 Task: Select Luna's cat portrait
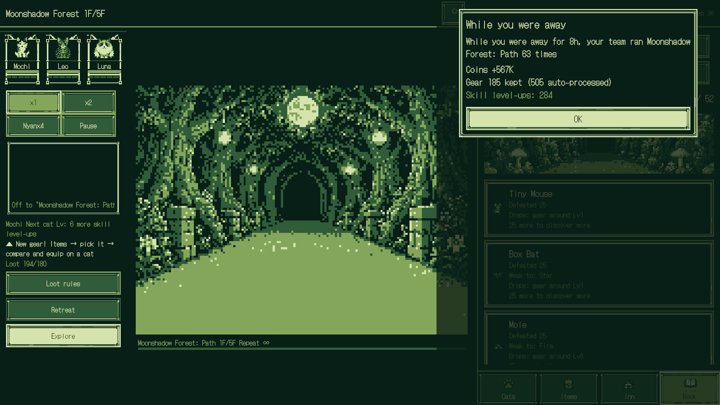[x=104, y=58]
